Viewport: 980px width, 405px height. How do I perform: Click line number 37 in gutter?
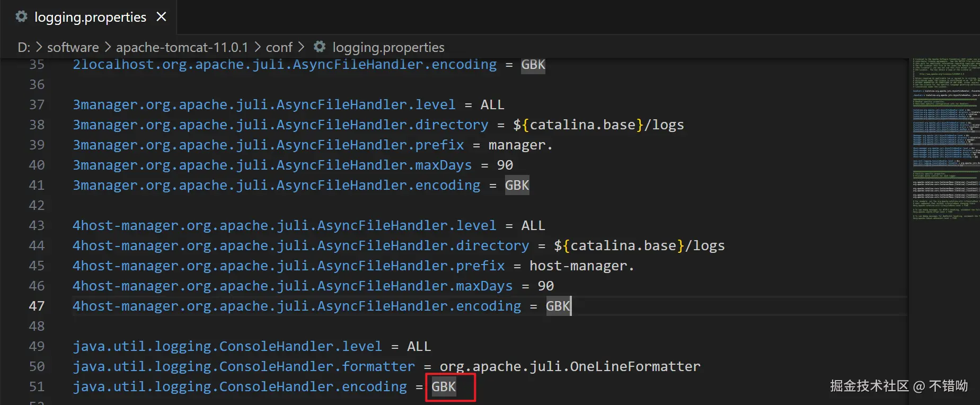37,104
